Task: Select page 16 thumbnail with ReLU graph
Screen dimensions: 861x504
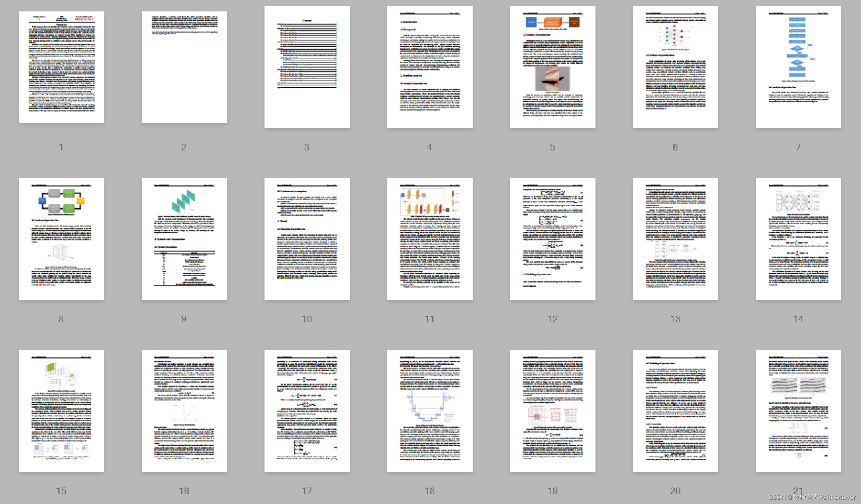Action: tap(184, 411)
